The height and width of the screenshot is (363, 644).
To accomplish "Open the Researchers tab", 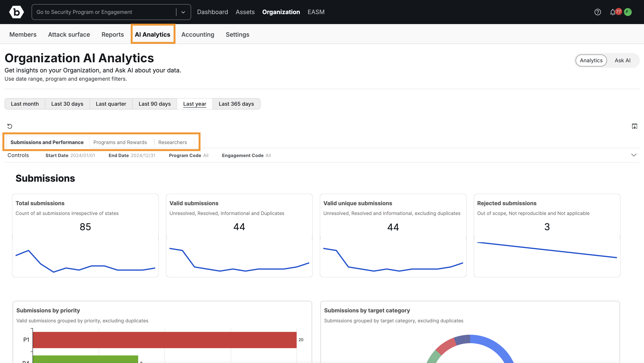I will click(172, 142).
